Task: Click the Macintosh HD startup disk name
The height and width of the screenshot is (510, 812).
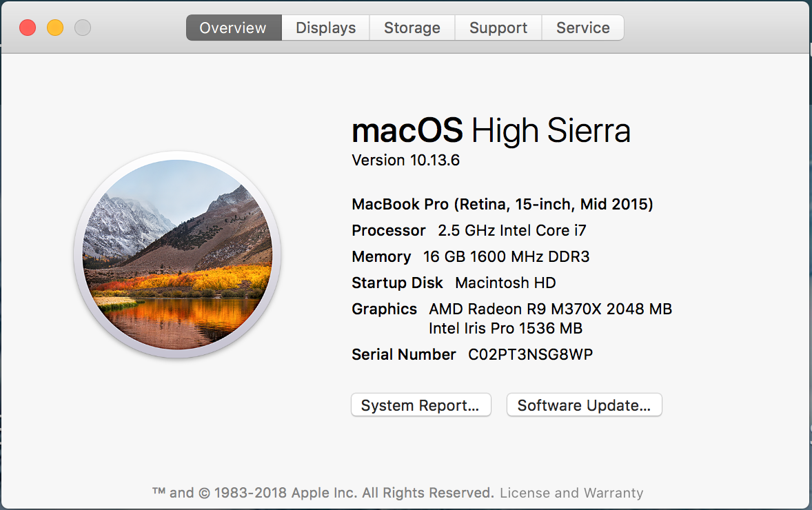Action: pos(505,283)
